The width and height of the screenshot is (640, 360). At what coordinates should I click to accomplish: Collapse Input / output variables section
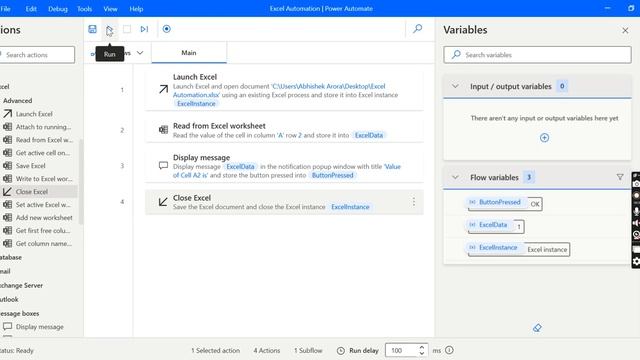pyautogui.click(x=455, y=86)
